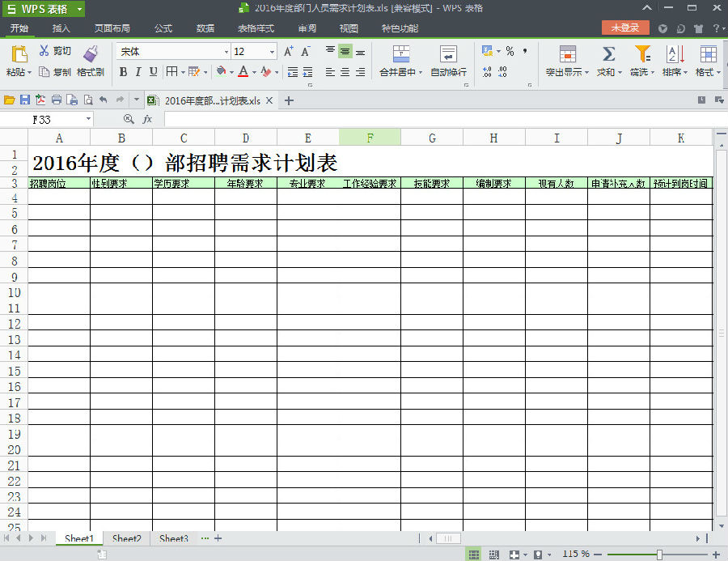Screen dimensions: 728x561
Task: Select the Sheet3 worksheet tab
Action: 174,538
